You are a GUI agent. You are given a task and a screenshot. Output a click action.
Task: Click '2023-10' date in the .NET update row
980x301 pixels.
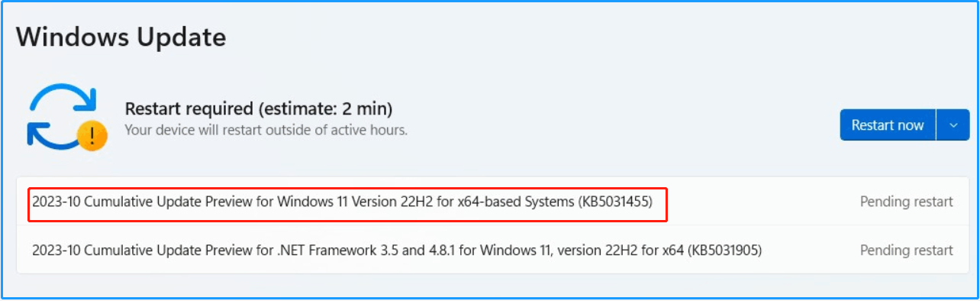(x=56, y=250)
